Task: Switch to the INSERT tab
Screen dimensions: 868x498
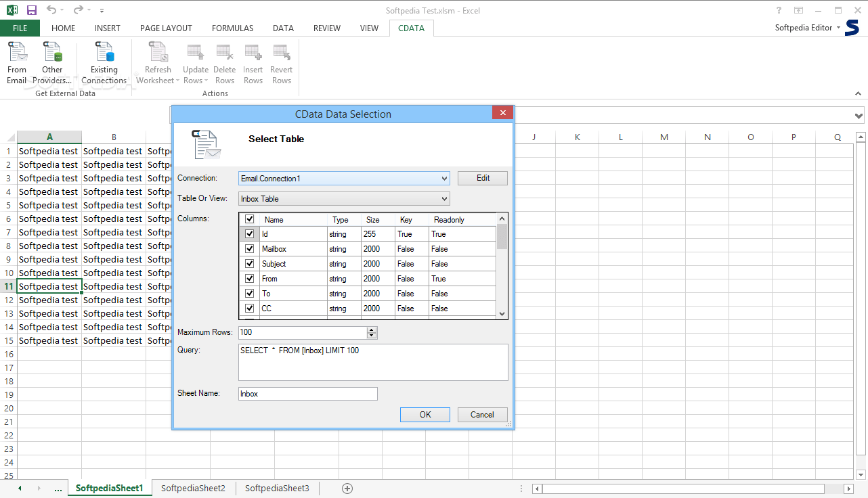Action: pyautogui.click(x=108, y=28)
